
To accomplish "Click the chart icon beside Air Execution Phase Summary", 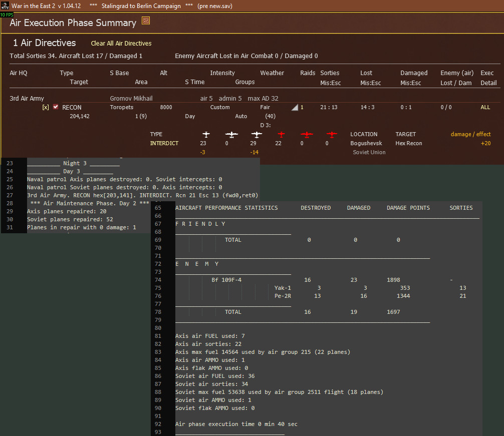I will click(146, 21).
